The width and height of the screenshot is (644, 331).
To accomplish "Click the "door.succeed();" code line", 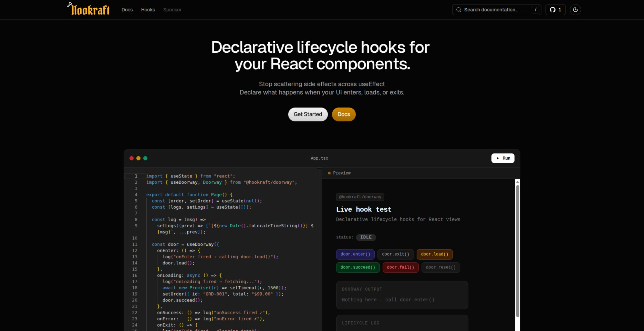I will (x=182, y=300).
